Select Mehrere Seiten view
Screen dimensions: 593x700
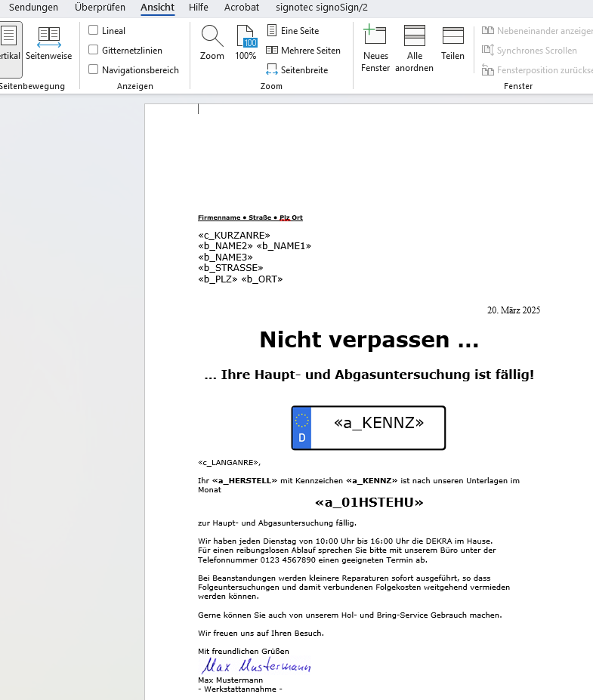pos(303,51)
